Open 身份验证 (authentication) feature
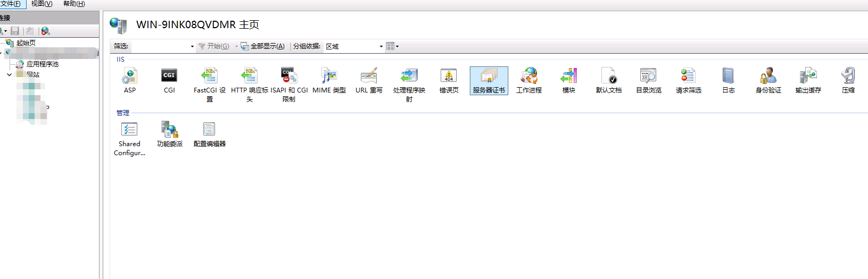The width and height of the screenshot is (868, 279). [x=768, y=81]
